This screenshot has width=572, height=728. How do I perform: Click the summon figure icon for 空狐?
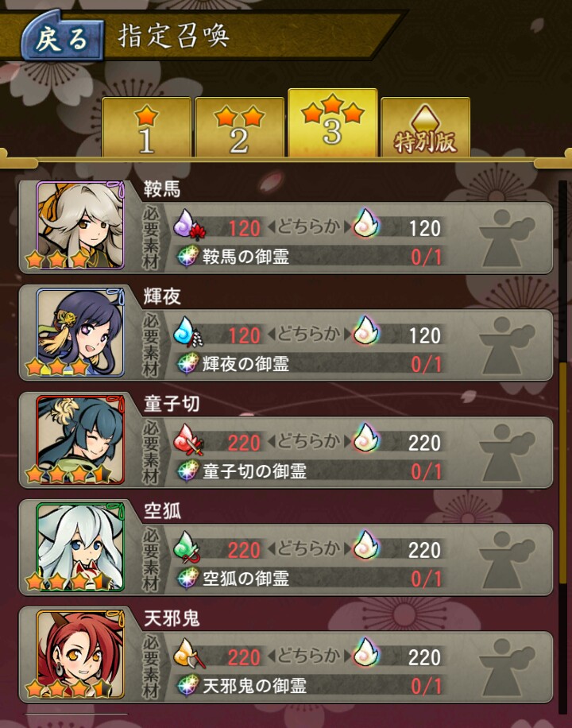507,560
